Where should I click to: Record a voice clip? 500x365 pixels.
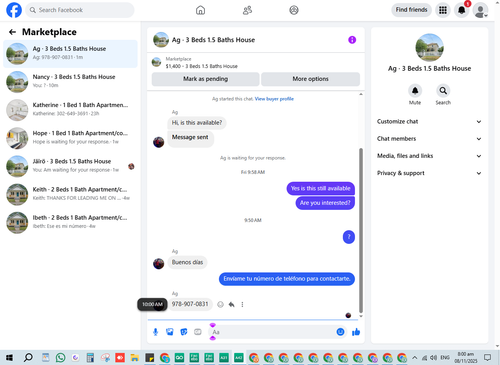[155, 332]
